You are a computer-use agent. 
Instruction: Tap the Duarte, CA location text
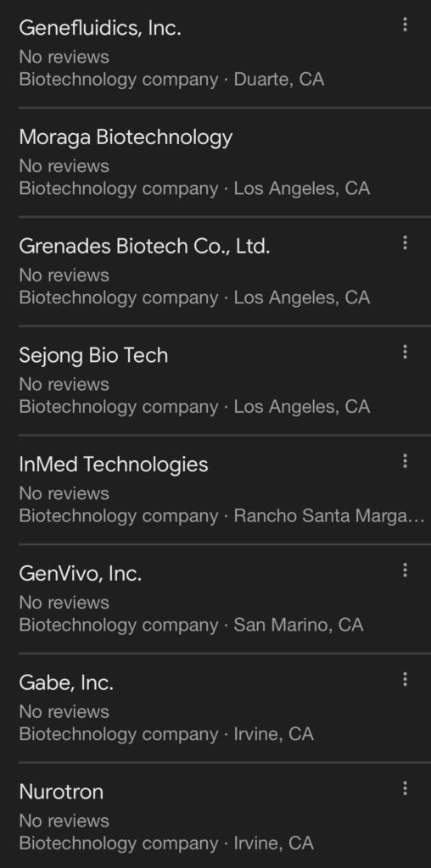tap(278, 79)
